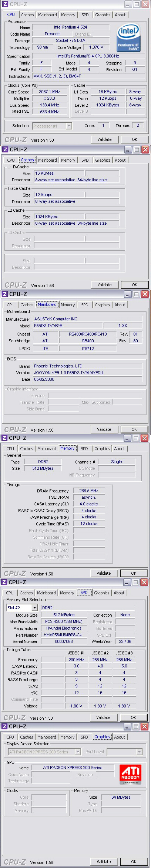Click the CPU-Z title icon in the Memory window
This screenshot has height=868, width=151.
(5, 438)
